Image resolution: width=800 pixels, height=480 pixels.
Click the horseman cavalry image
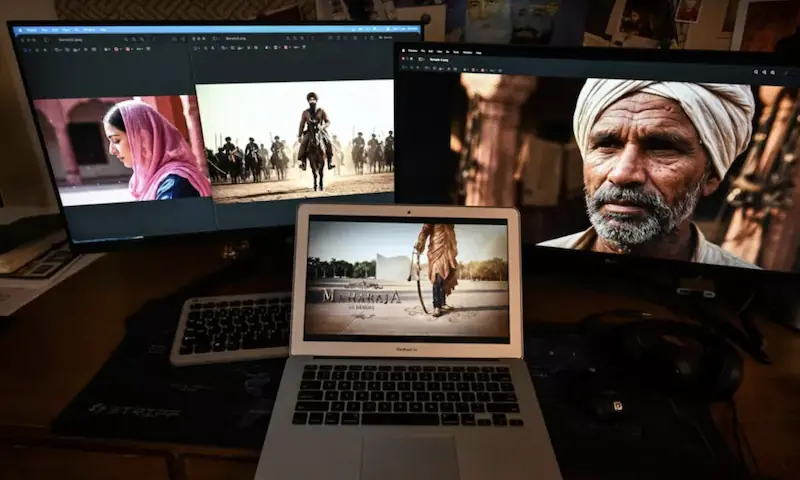pyautogui.click(x=295, y=141)
